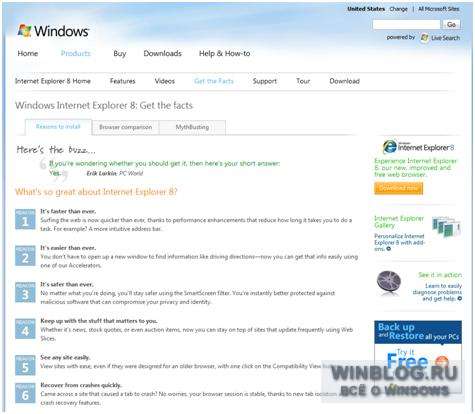Click the Go search button
This screenshot has width=475, height=414.
click(x=451, y=24)
